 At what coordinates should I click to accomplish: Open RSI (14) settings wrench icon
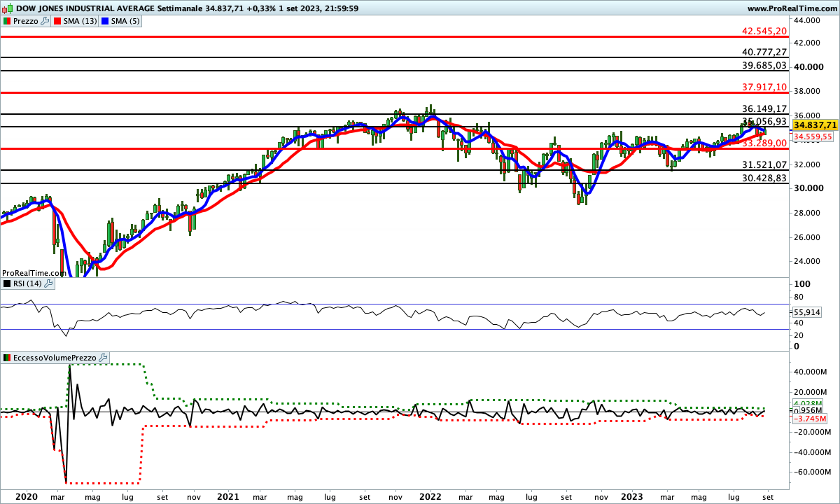(48, 283)
